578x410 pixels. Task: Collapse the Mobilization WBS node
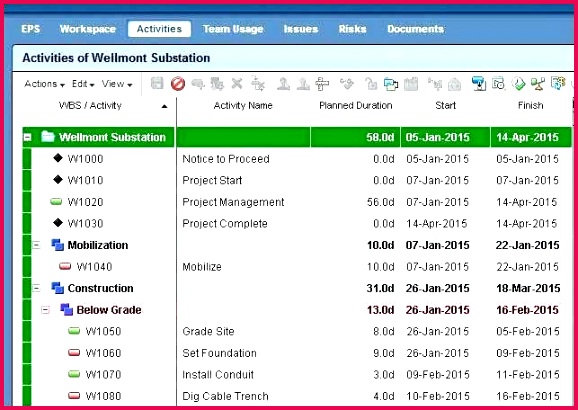pyautogui.click(x=36, y=244)
